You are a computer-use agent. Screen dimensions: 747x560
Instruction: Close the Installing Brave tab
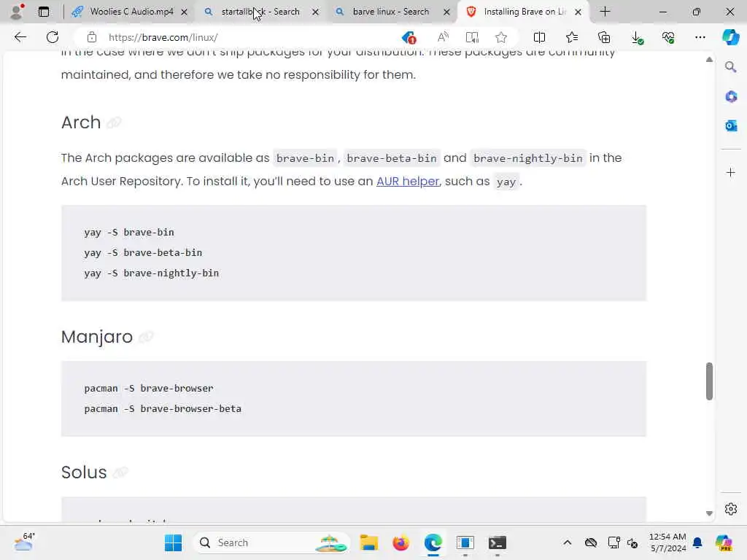[578, 12]
